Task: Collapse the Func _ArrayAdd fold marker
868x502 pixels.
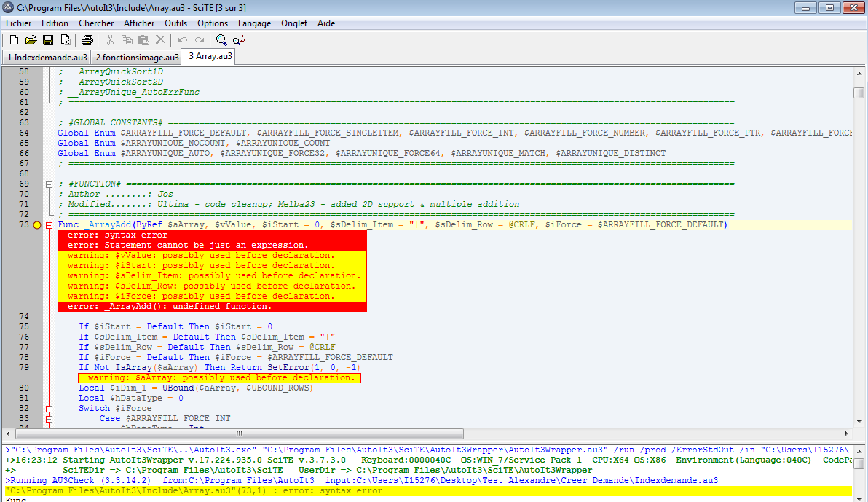Action: tap(49, 225)
